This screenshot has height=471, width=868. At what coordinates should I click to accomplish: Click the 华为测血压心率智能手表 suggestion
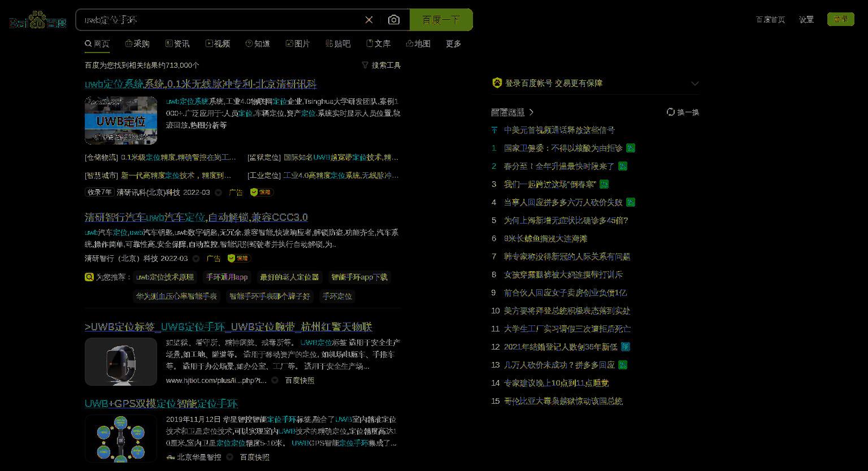click(x=176, y=296)
